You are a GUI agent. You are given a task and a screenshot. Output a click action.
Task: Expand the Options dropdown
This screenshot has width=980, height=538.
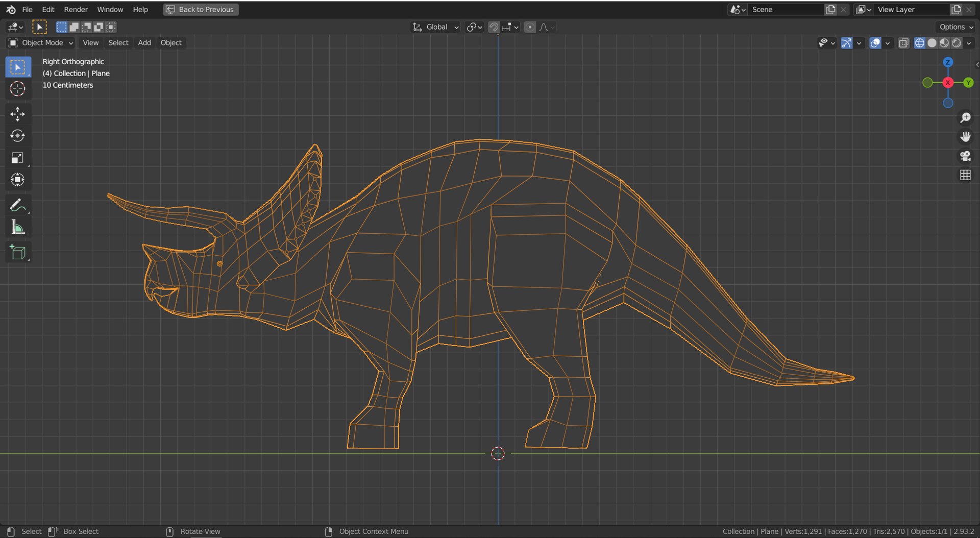[x=956, y=27]
